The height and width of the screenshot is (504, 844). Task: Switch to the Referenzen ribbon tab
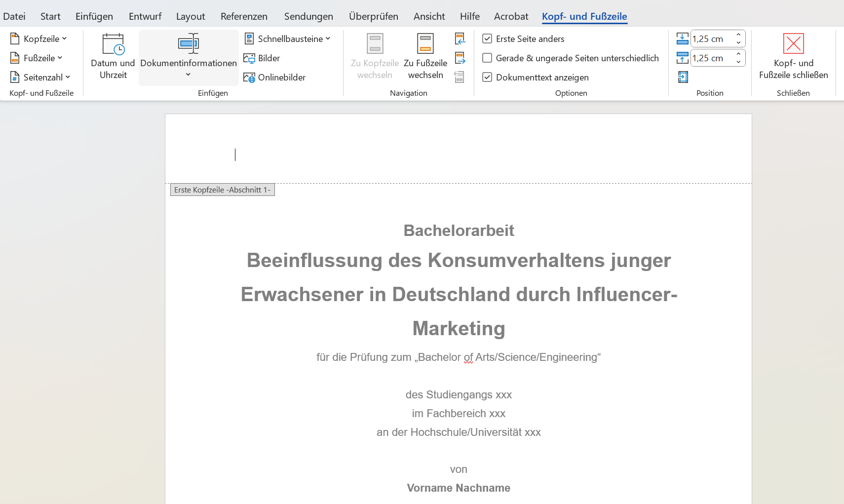(x=244, y=16)
